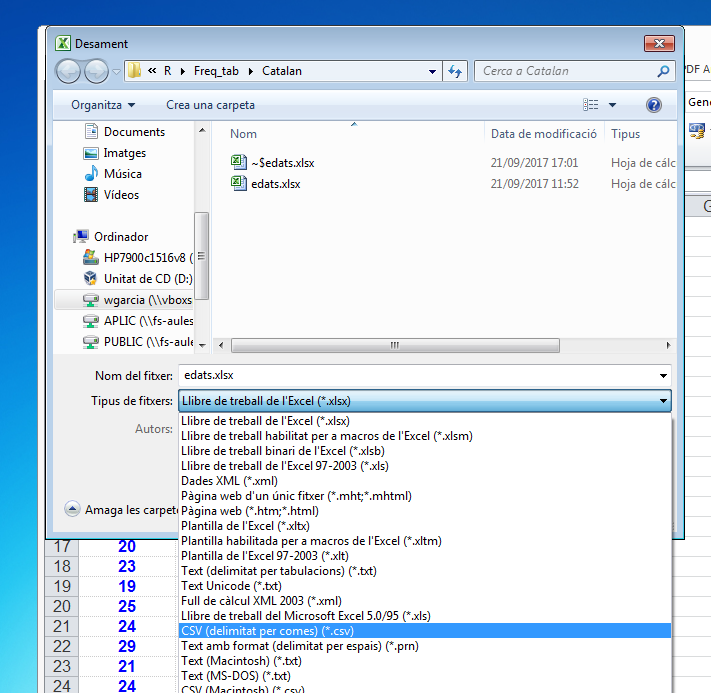The image size is (711, 693).
Task: Click Catalan in the address path
Action: pos(282,71)
